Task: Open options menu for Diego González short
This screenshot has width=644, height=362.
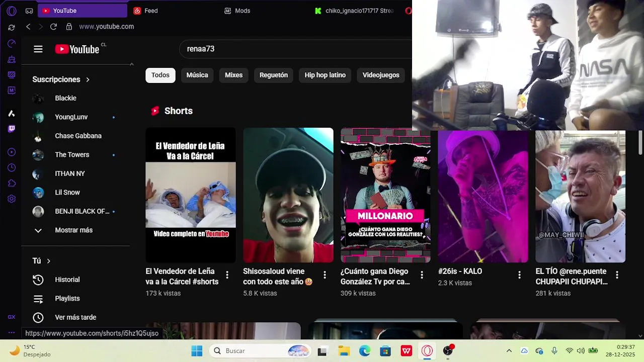Action: tap(422, 275)
